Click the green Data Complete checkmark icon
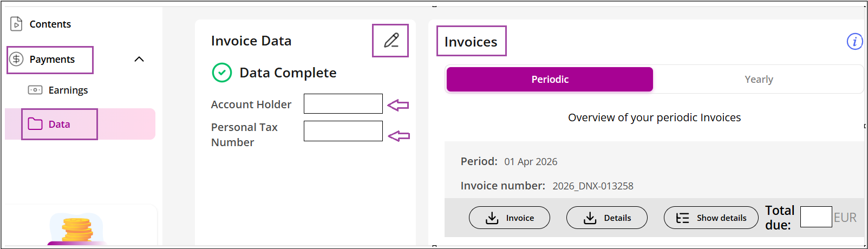 coord(222,73)
